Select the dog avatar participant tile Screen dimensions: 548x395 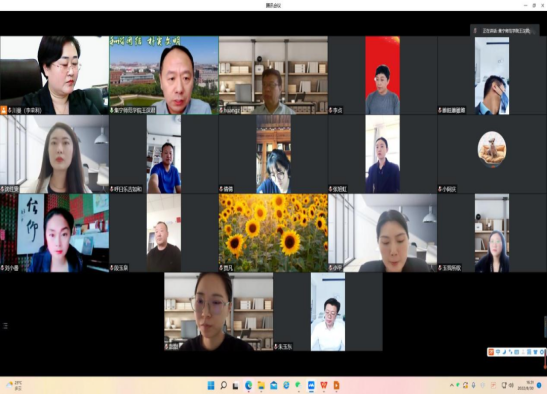[x=492, y=154]
